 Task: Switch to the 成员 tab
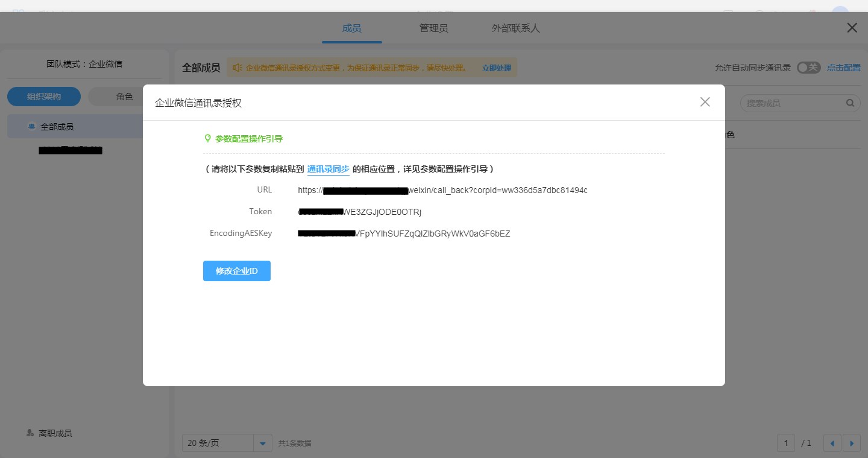coord(351,28)
